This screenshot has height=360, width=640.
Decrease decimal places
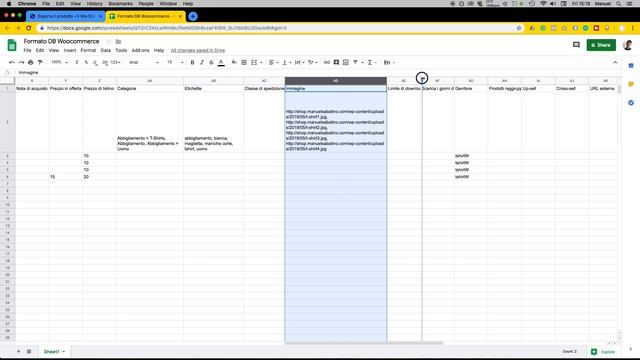pos(95,62)
